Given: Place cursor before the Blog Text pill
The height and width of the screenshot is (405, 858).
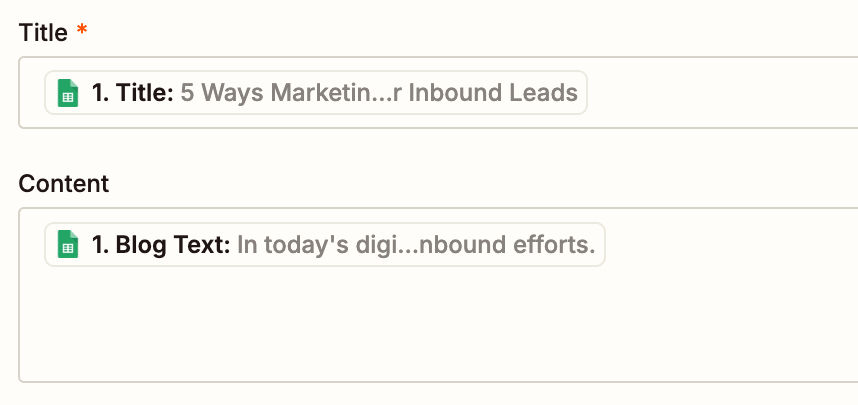Looking at the screenshot, I should (33, 244).
